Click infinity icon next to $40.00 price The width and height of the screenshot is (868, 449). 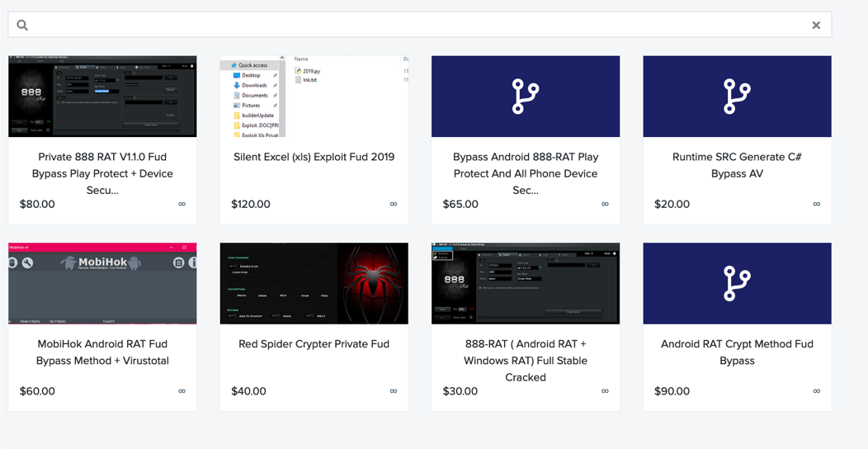pyautogui.click(x=394, y=391)
